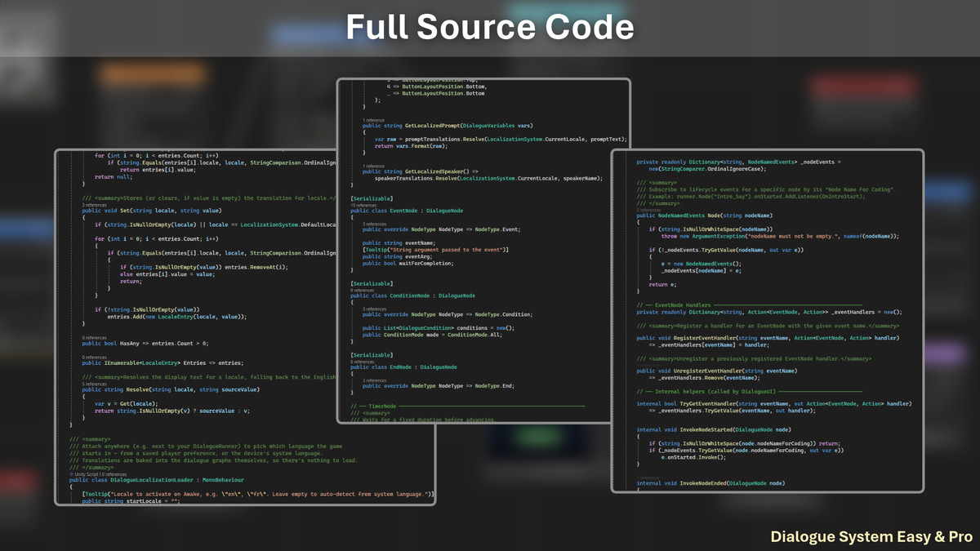Click the Resolve(string locale, string sourceValue) declaration
The width and height of the screenshot is (980, 551).
(171, 389)
